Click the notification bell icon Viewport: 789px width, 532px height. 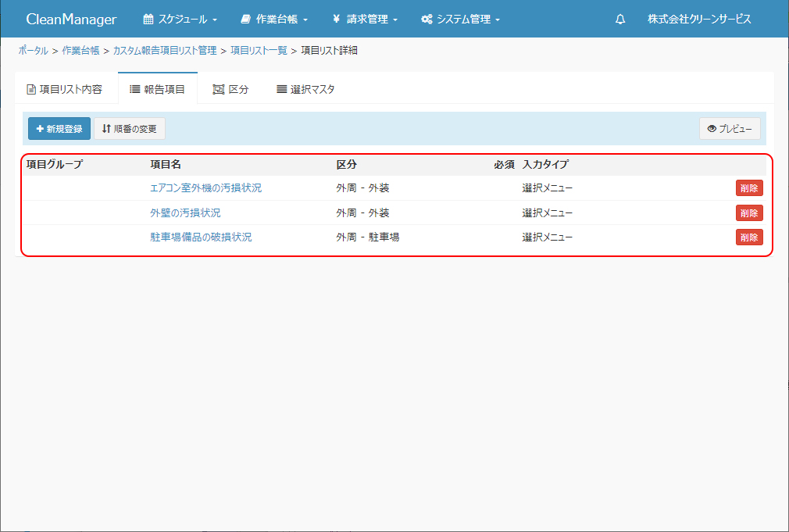pos(620,19)
